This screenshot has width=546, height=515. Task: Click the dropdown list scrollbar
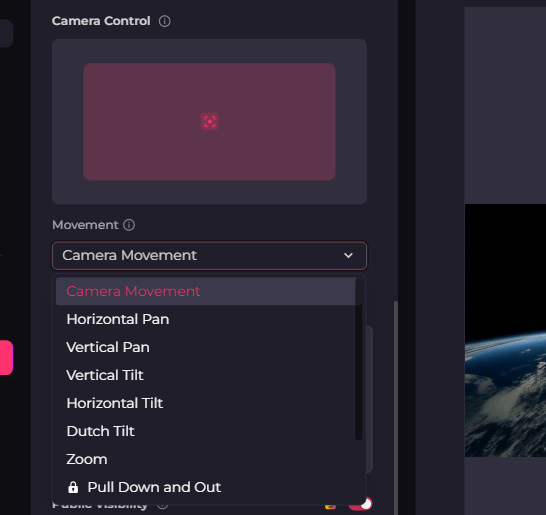[x=358, y=359]
